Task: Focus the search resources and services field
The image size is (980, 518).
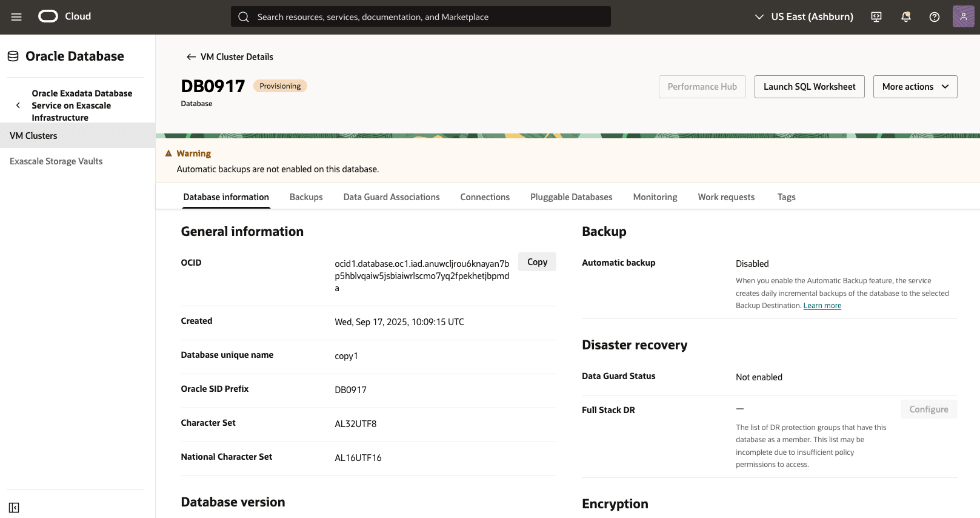Action: 421,17
